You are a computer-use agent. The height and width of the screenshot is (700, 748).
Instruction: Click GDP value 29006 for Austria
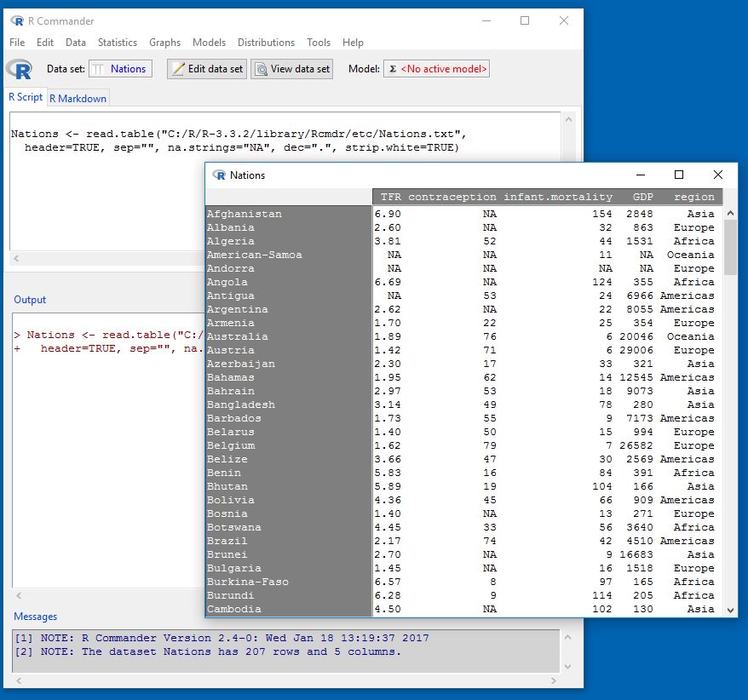(636, 351)
